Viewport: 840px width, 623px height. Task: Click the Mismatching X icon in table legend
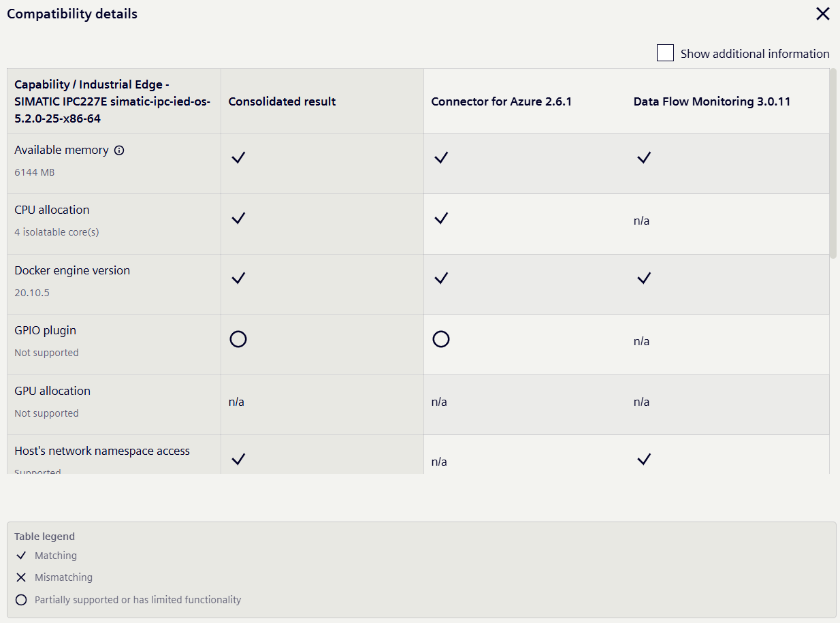point(21,577)
